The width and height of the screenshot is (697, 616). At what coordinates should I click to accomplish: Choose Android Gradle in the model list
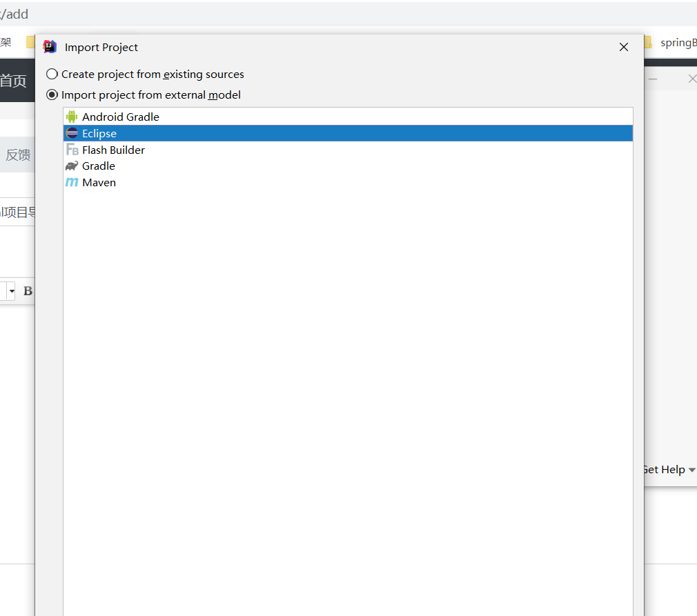click(x=348, y=117)
